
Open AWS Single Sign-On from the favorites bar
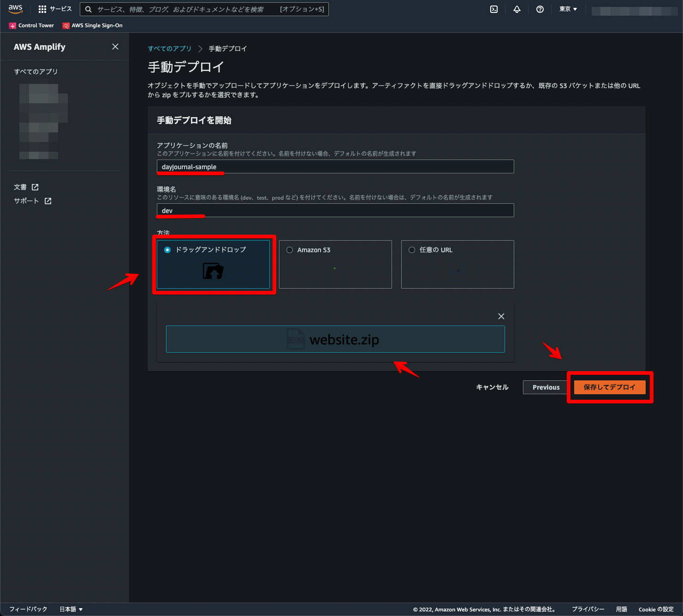92,25
